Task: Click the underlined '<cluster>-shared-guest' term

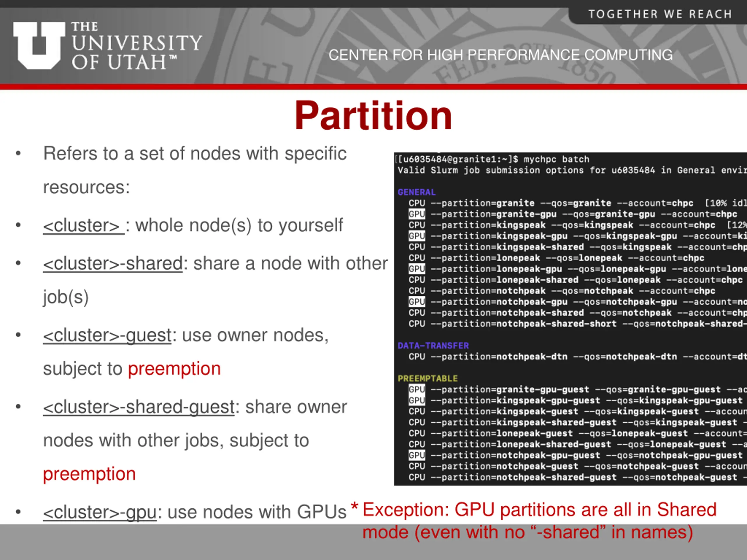Action: click(139, 407)
